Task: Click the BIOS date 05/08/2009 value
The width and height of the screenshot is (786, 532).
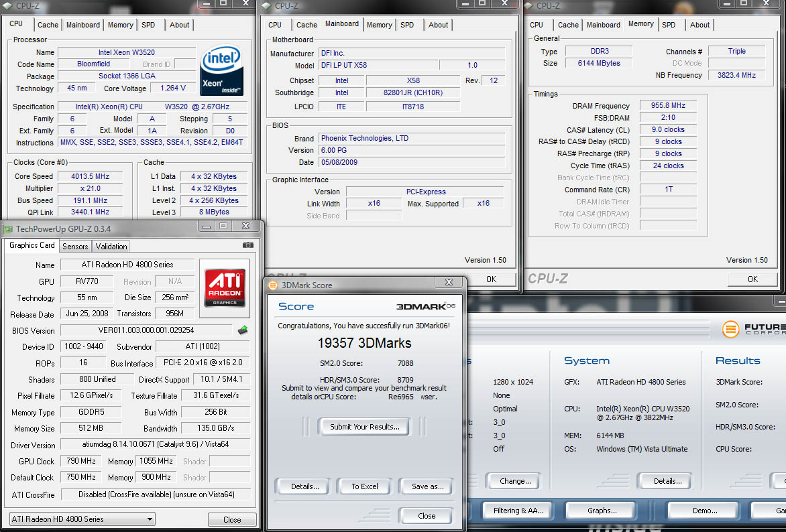Action: click(412, 162)
